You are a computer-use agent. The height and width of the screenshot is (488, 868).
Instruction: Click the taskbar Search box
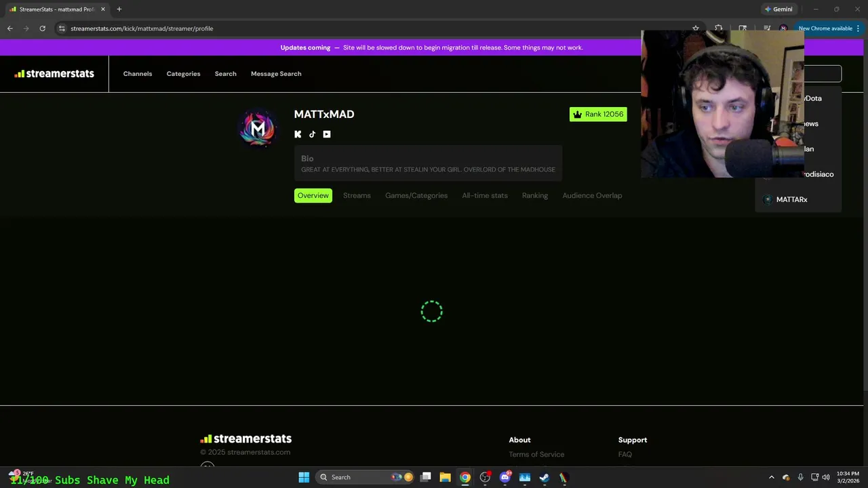366,477
